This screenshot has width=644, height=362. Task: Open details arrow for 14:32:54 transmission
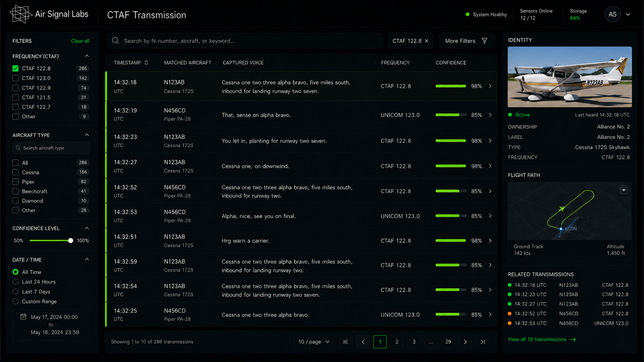(x=490, y=290)
